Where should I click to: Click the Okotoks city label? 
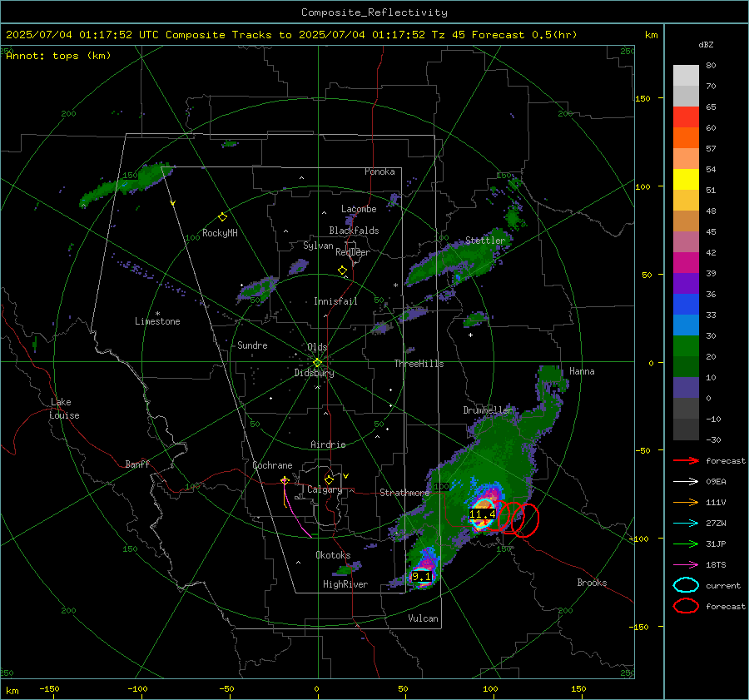[333, 555]
